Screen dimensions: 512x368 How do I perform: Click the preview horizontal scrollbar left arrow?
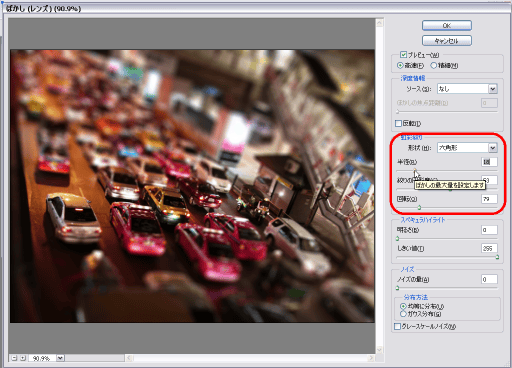coord(129,358)
